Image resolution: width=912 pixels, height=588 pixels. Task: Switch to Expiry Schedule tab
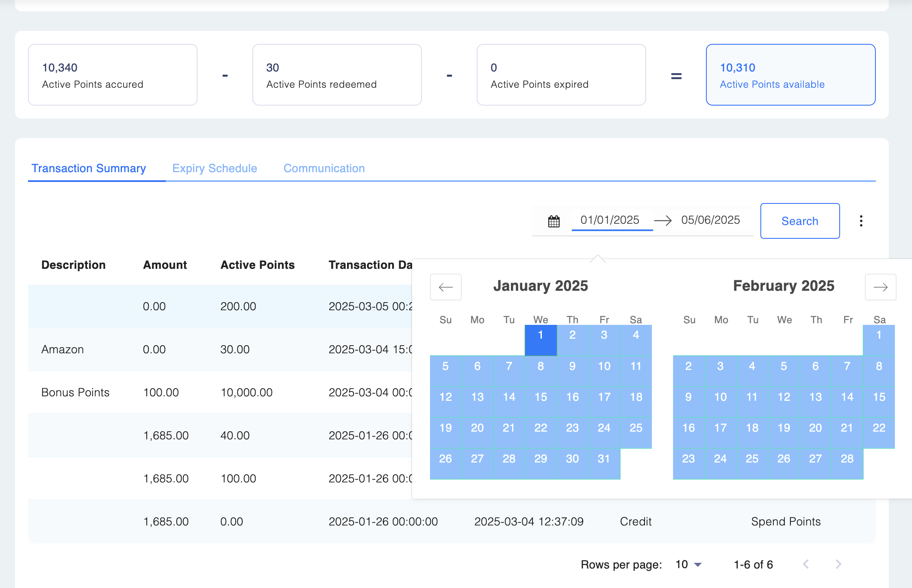pyautogui.click(x=215, y=168)
